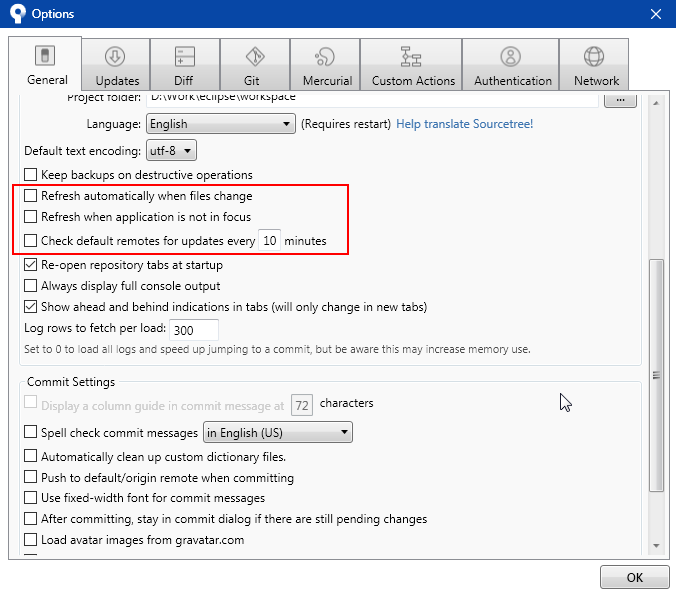Image resolution: width=676 pixels, height=594 pixels.
Task: Click the '(Requires restart)' text
Action: pos(346,124)
